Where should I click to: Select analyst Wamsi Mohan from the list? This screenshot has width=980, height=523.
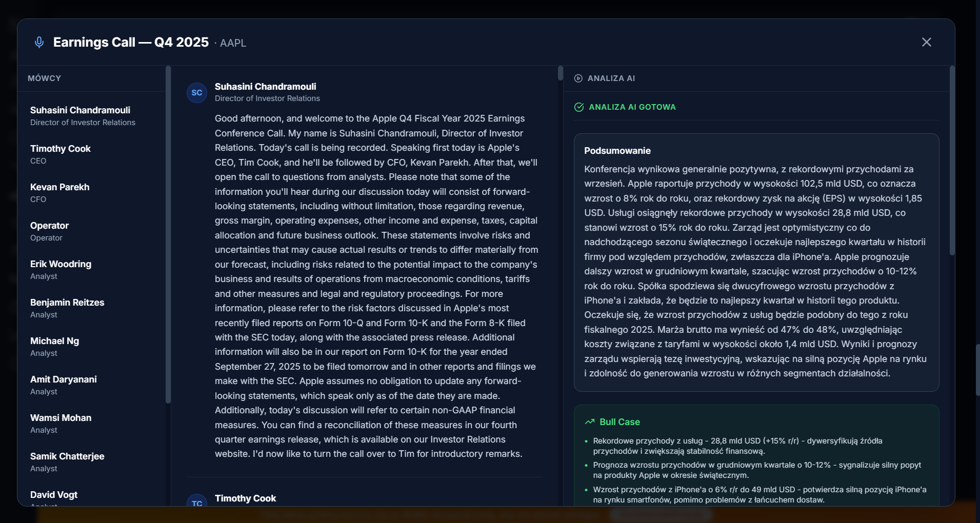(x=61, y=424)
